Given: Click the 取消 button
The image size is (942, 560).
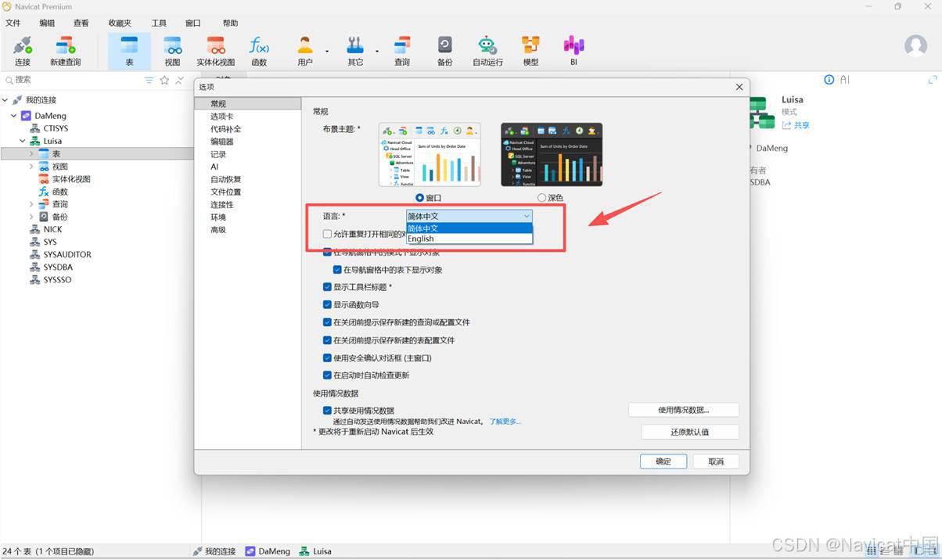Looking at the screenshot, I should pyautogui.click(x=716, y=461).
